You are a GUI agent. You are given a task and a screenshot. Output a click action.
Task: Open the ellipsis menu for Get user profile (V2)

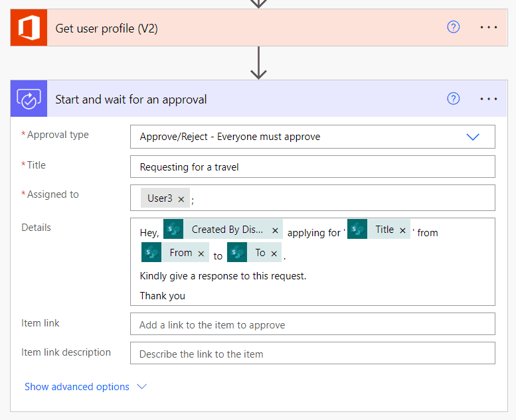click(488, 27)
